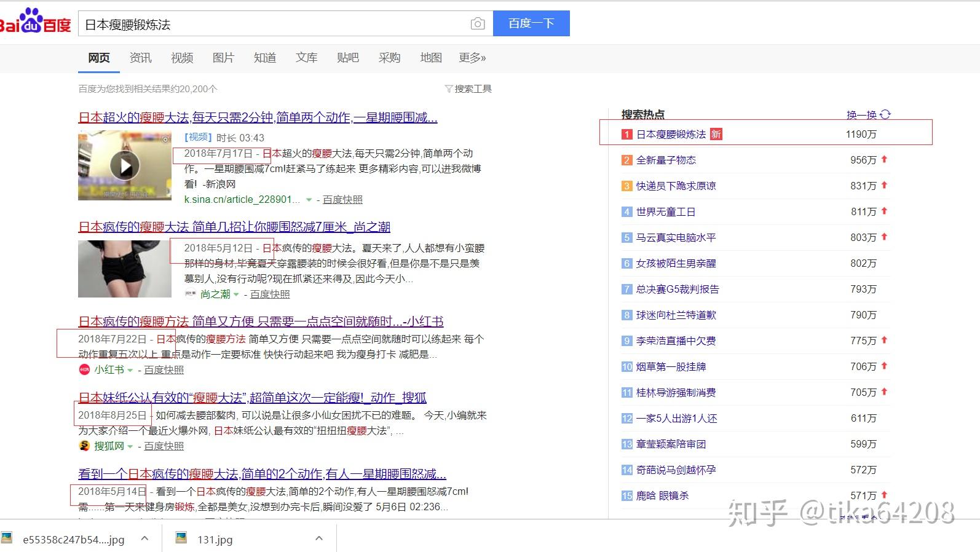Open hot search 全新量子物态

pyautogui.click(x=666, y=160)
